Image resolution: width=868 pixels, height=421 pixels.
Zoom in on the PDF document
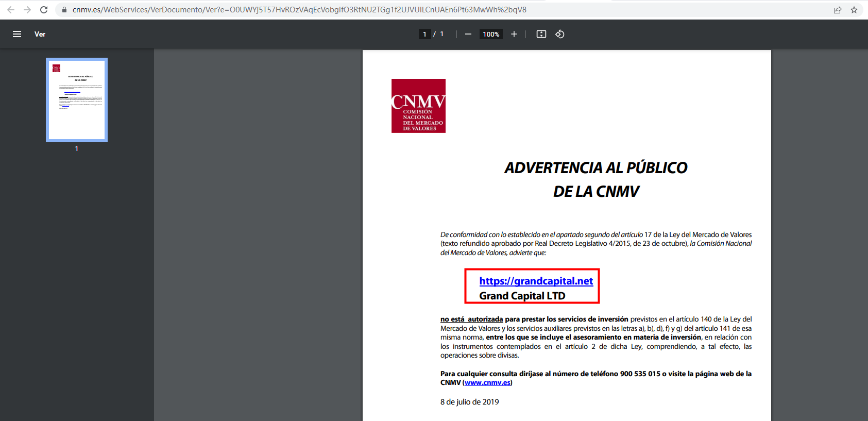click(514, 34)
